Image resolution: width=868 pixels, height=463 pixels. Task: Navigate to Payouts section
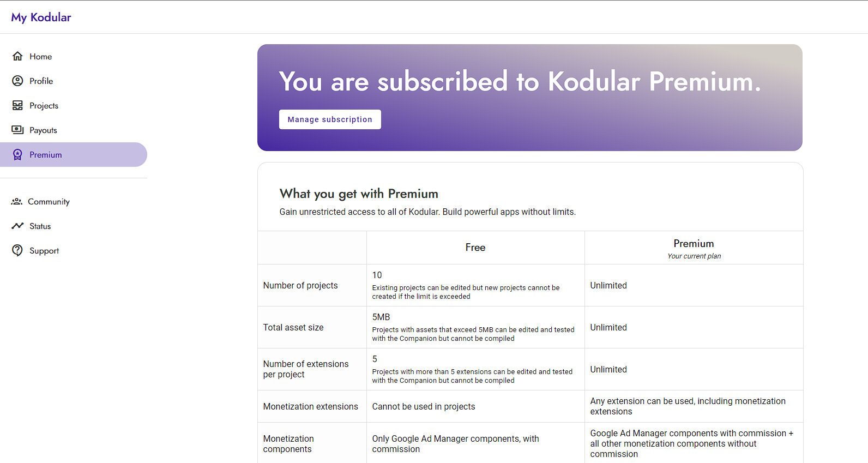pyautogui.click(x=43, y=130)
